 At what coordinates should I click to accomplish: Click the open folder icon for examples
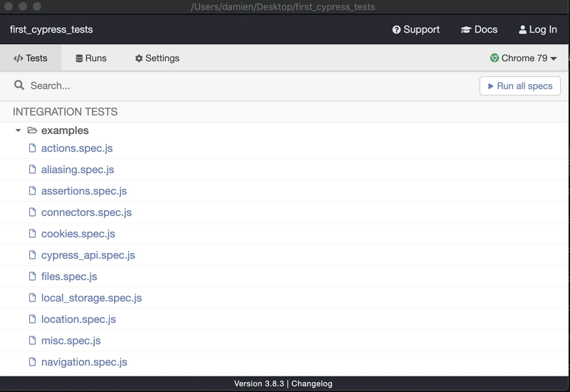[x=32, y=130]
